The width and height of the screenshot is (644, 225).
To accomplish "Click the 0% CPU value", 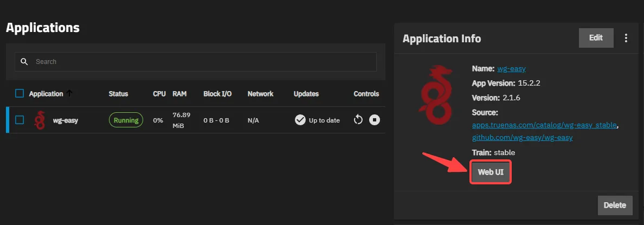I will click(x=158, y=120).
